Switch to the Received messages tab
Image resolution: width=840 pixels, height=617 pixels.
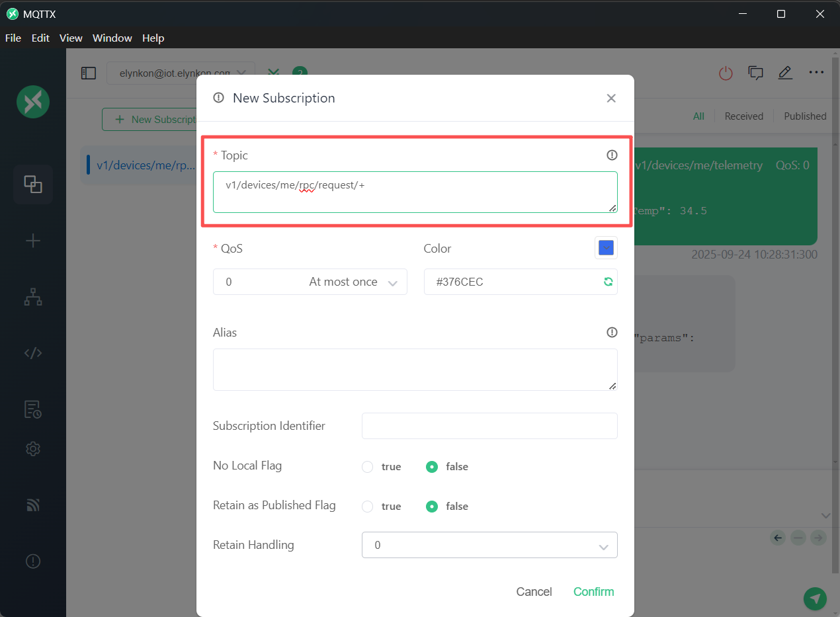tap(744, 116)
